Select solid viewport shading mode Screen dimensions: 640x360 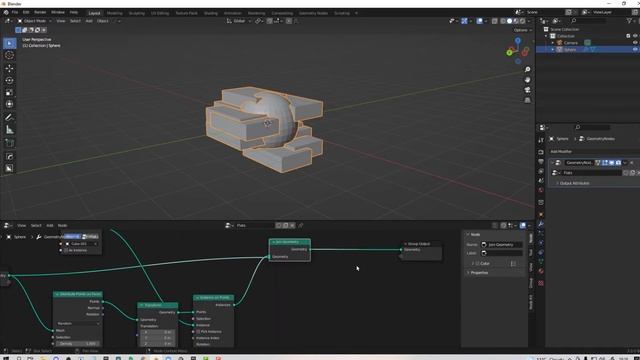coord(509,21)
